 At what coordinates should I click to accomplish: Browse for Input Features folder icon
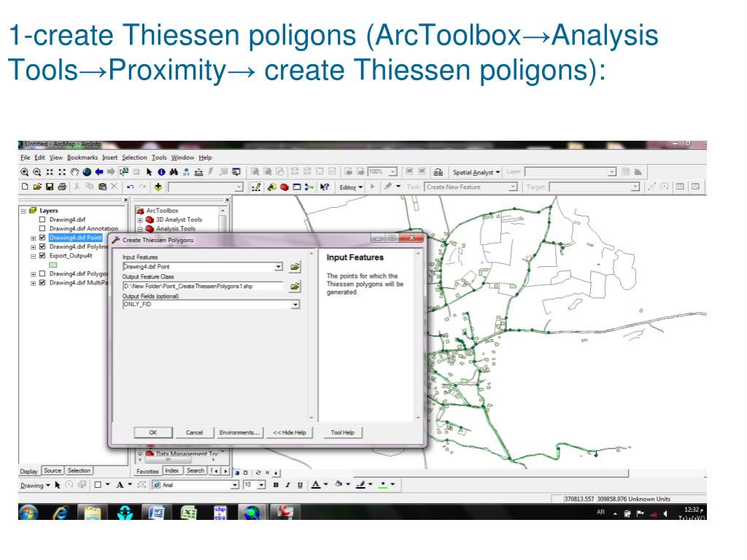pos(295,267)
